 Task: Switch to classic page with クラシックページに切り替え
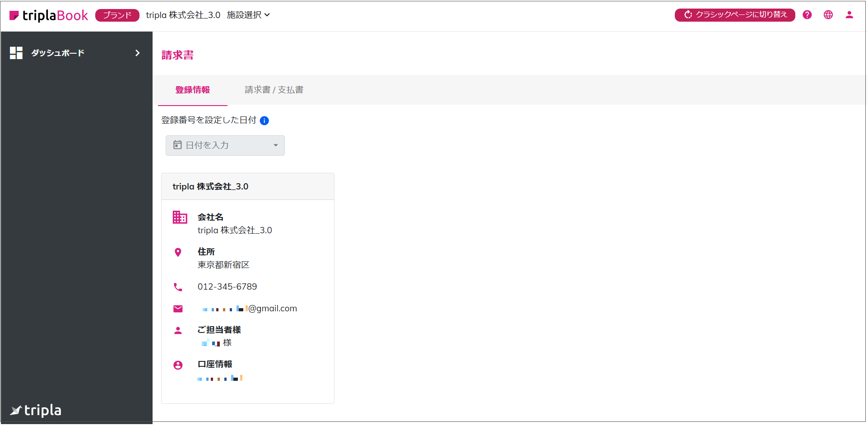[x=735, y=15]
